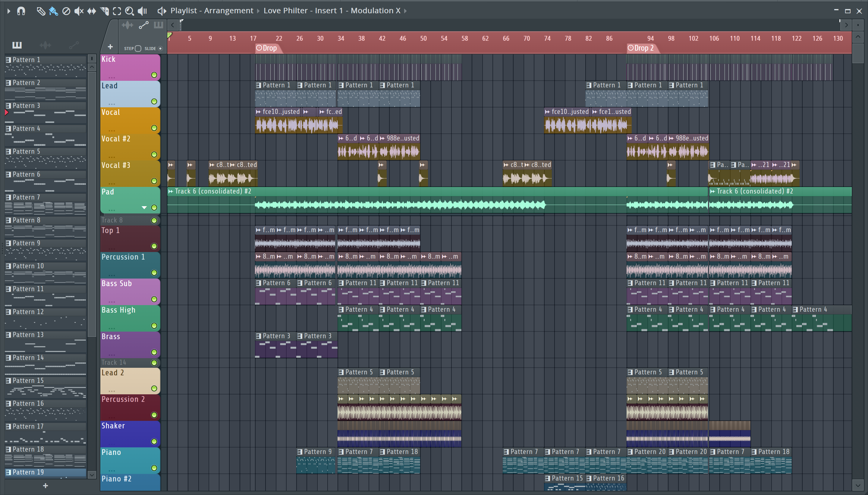Click the Percussion 1 track name

[123, 257]
